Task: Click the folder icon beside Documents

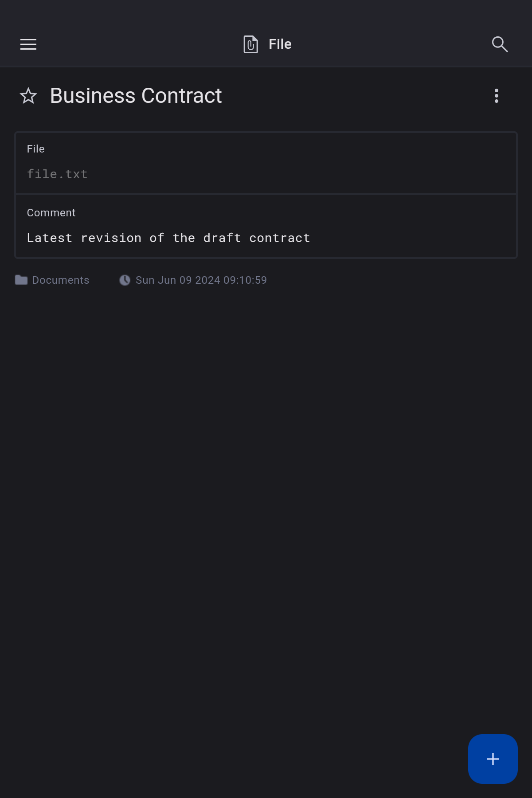Action: tap(21, 280)
